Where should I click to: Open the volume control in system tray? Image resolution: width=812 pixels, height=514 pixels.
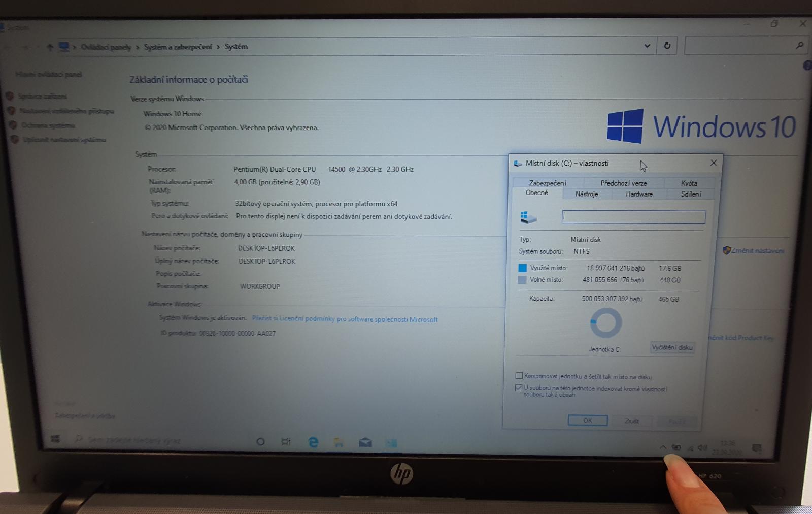click(x=702, y=447)
